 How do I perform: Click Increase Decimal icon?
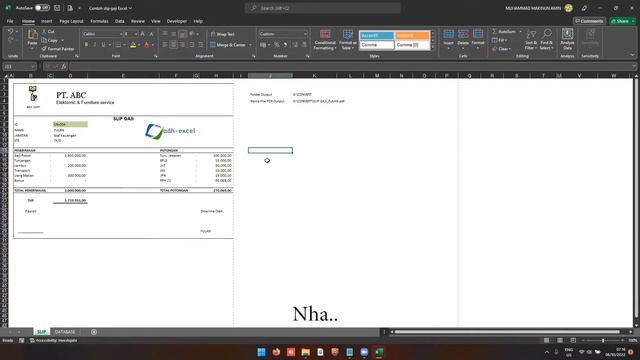pos(295,45)
